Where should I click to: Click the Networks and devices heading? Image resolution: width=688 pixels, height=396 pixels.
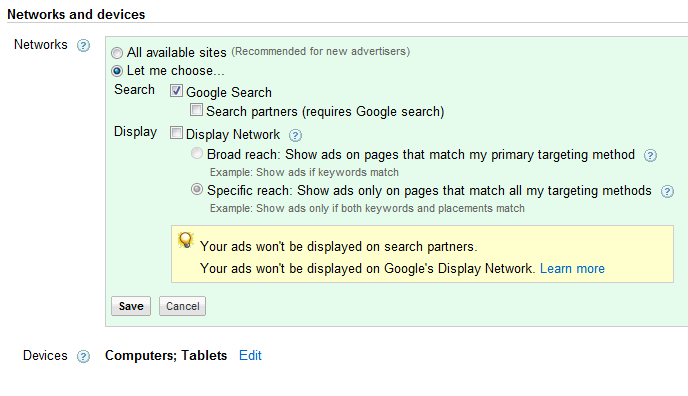pos(76,14)
